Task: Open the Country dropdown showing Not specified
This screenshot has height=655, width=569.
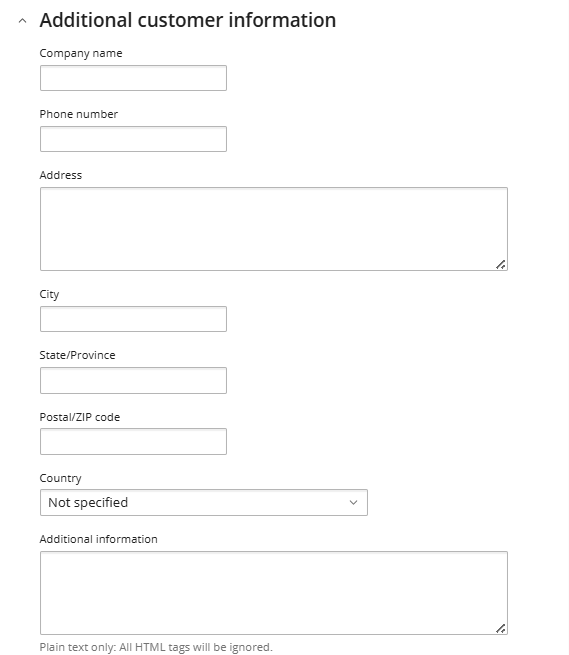Action: [204, 503]
